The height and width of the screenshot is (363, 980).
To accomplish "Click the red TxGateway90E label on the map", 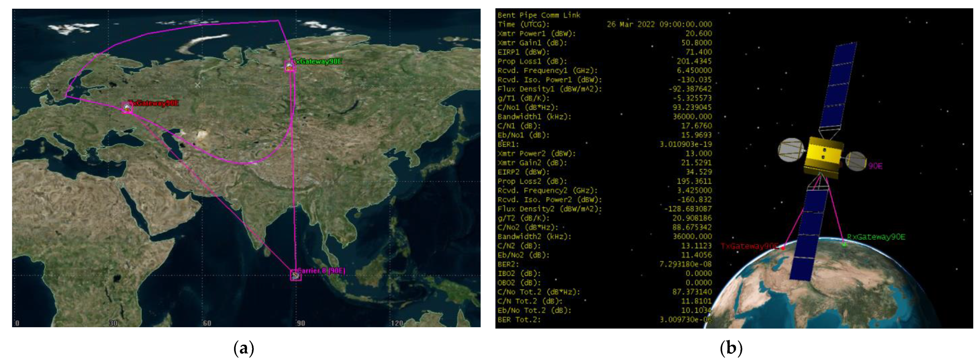I will (x=154, y=103).
